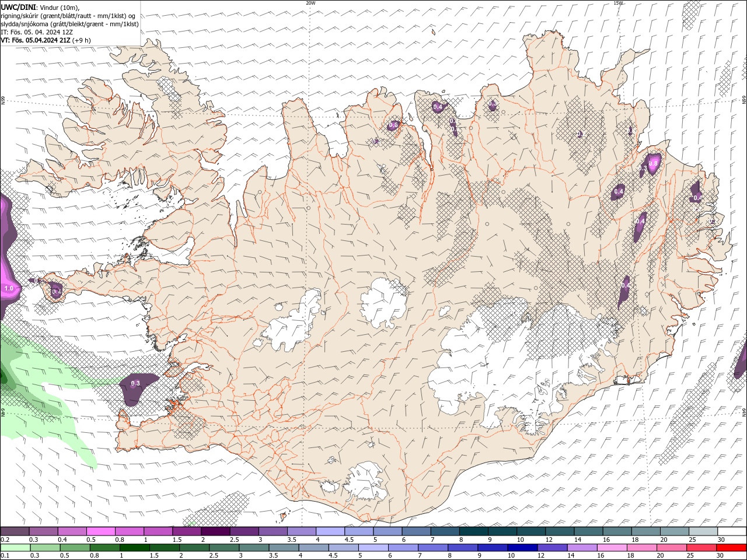Pick snow legend swatch between 3 and 3.5
The height and width of the screenshot is (560, 747).
click(273, 531)
